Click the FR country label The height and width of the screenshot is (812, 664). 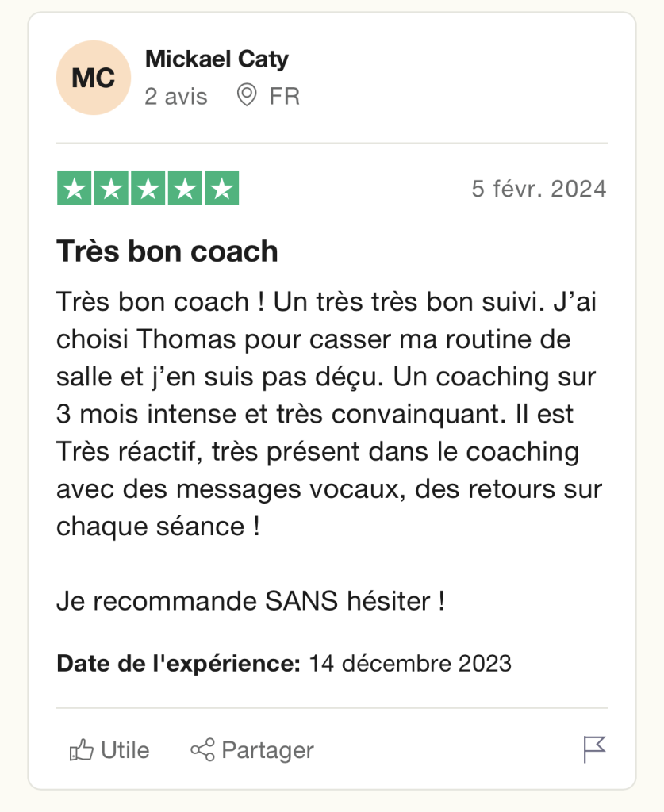click(x=284, y=96)
